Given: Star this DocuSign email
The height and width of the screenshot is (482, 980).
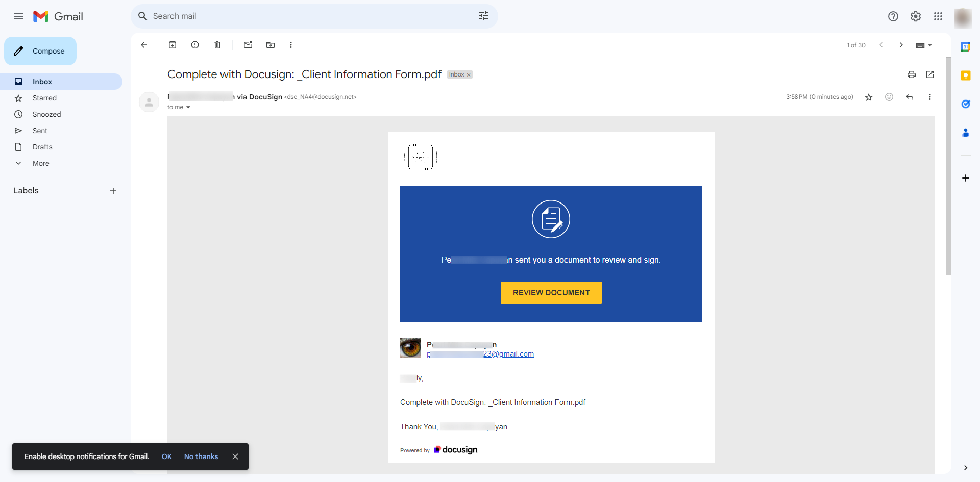Looking at the screenshot, I should point(869,97).
